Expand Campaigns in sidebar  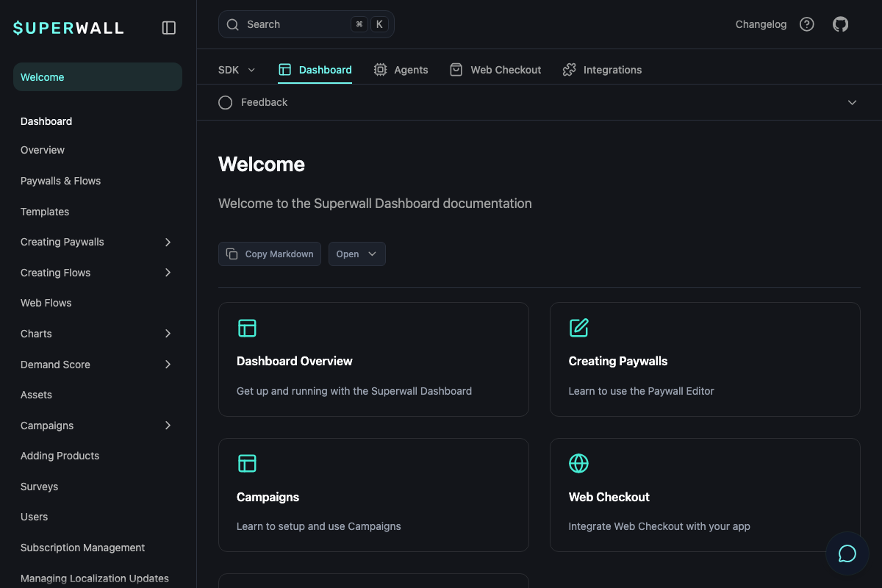tap(168, 426)
